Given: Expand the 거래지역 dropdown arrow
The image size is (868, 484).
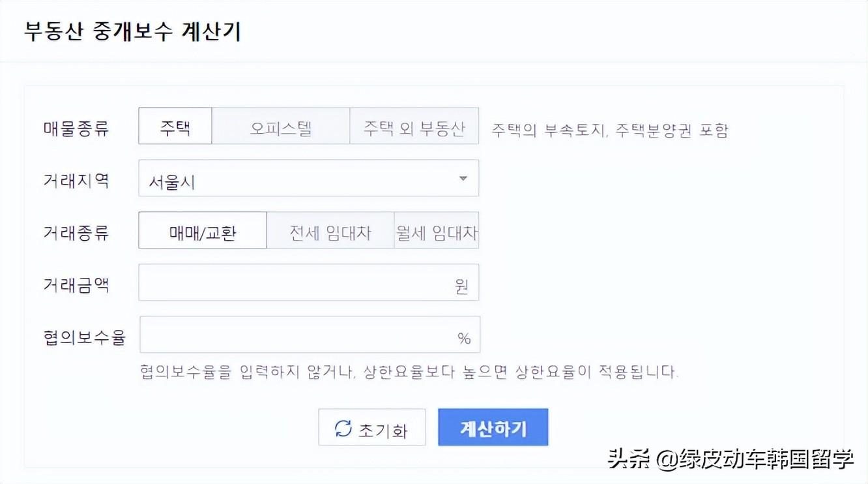Looking at the screenshot, I should pyautogui.click(x=463, y=178).
